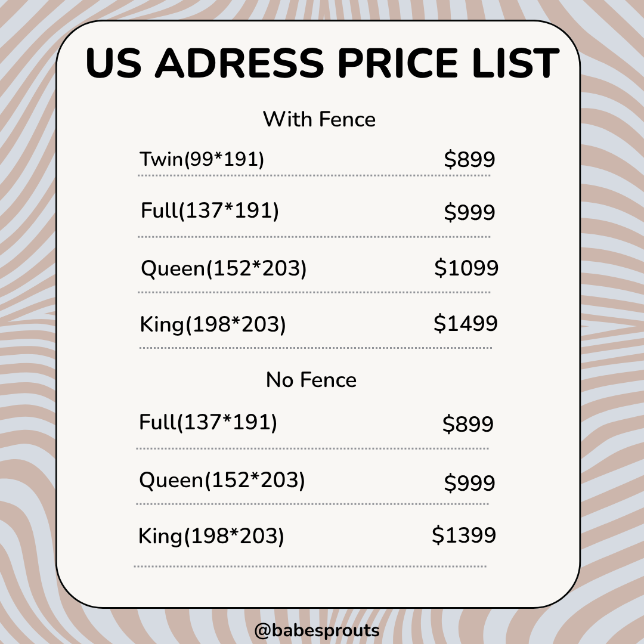Click Queen(152*203) under No Fence

pyautogui.click(x=222, y=480)
